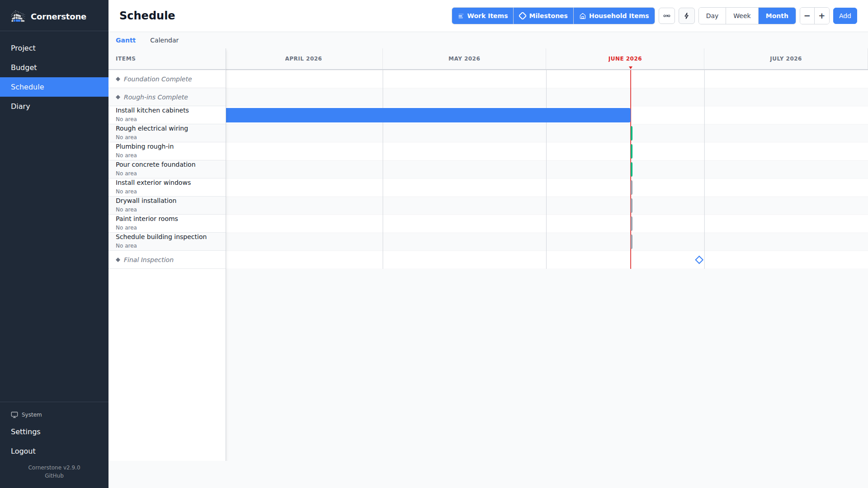Click the JULY 2026 column header
The width and height of the screenshot is (868, 488).
pos(786,59)
